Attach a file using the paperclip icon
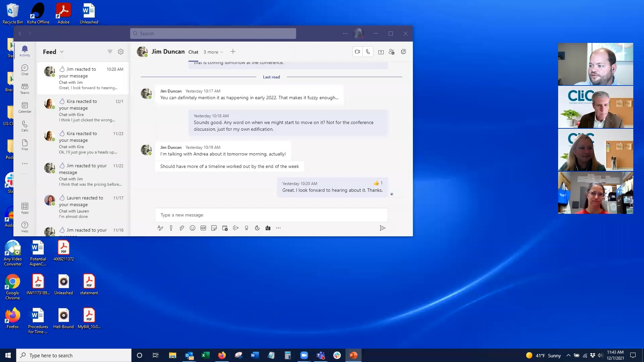This screenshot has width=644, height=362. click(x=182, y=228)
